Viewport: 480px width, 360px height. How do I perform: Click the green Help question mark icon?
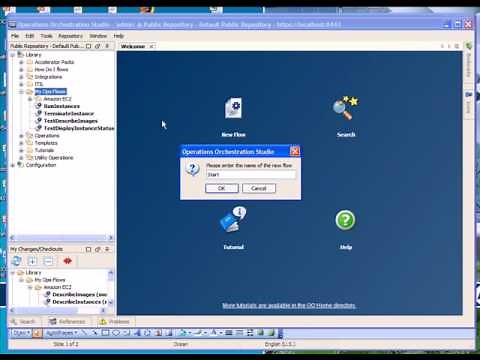pos(345,220)
